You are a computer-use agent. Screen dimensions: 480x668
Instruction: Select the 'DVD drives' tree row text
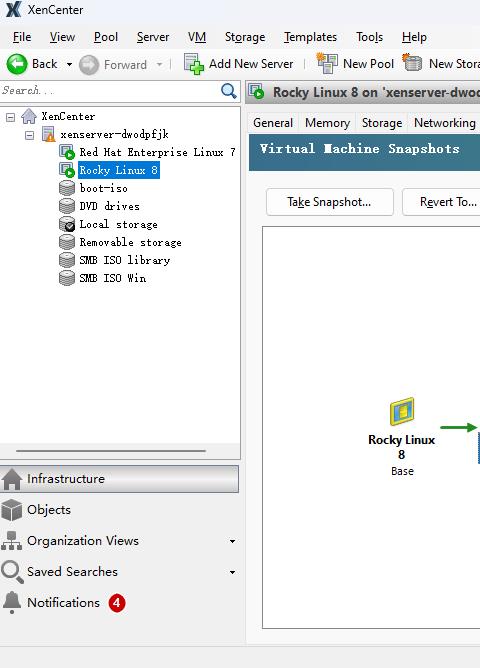109,206
